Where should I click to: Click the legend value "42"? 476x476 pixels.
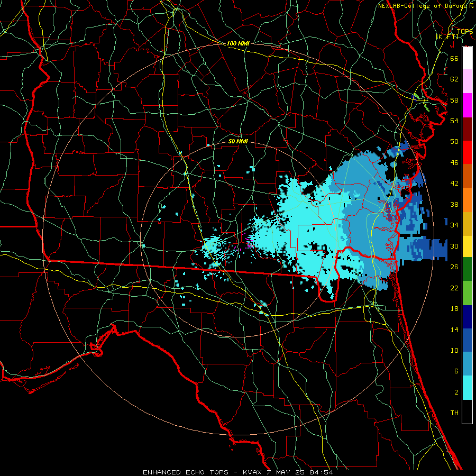click(x=454, y=184)
